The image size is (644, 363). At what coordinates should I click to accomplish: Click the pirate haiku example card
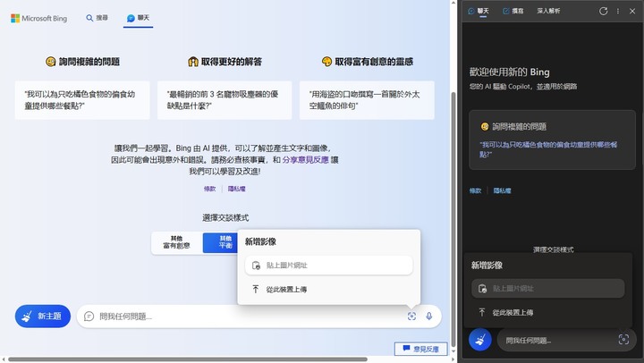(x=367, y=100)
